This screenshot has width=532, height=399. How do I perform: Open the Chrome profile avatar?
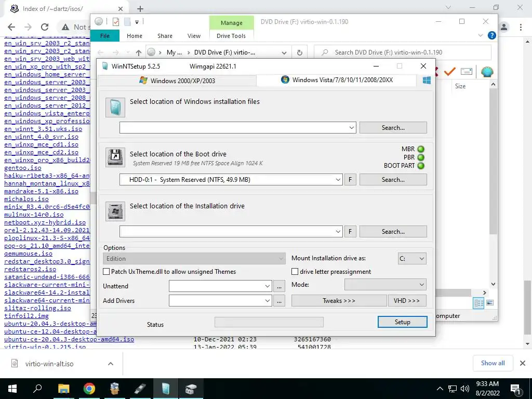coord(504,27)
